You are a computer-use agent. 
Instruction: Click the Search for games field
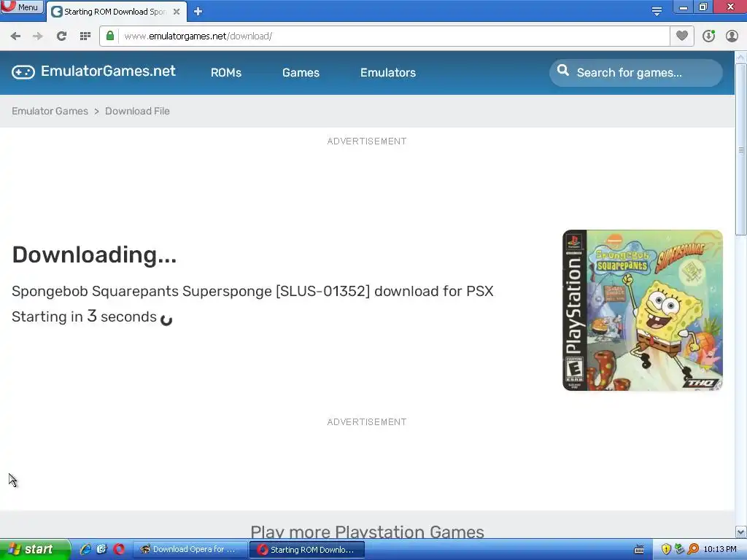636,73
